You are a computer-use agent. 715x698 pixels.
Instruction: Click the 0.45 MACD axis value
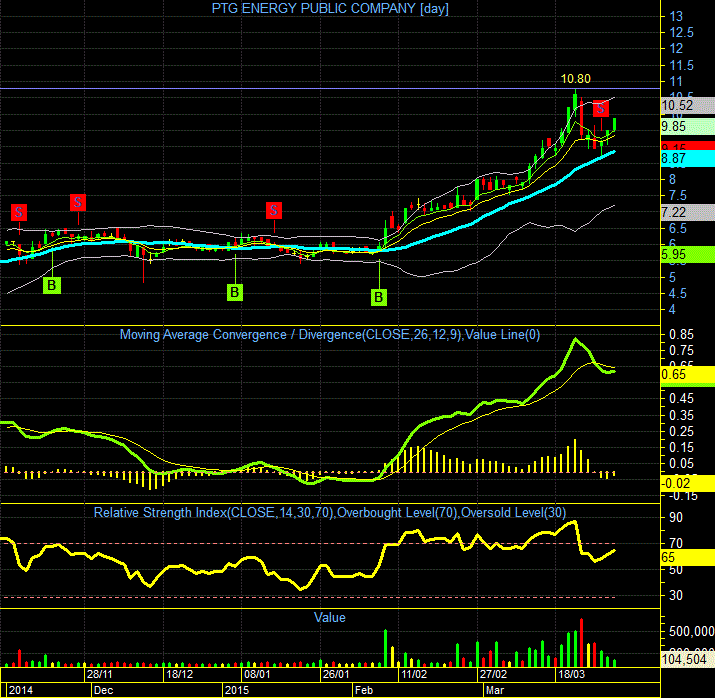tap(681, 398)
